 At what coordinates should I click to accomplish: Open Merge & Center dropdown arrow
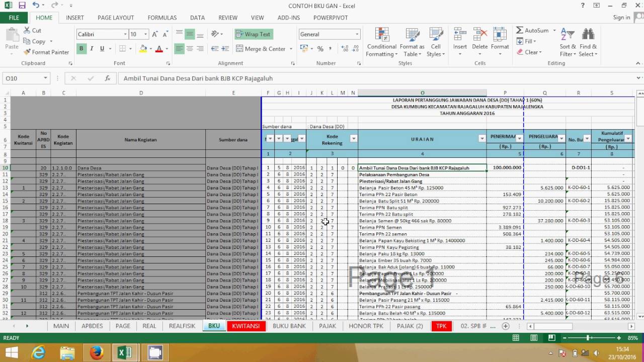[291, 49]
